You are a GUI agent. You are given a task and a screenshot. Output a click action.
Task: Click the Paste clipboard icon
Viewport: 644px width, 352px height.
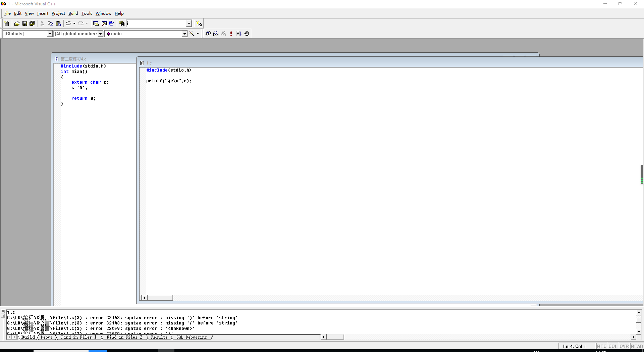point(58,24)
